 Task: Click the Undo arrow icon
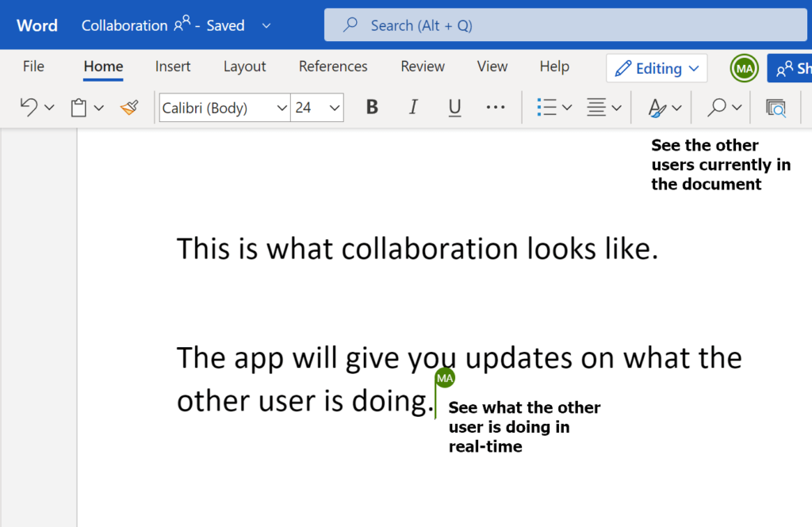29,107
